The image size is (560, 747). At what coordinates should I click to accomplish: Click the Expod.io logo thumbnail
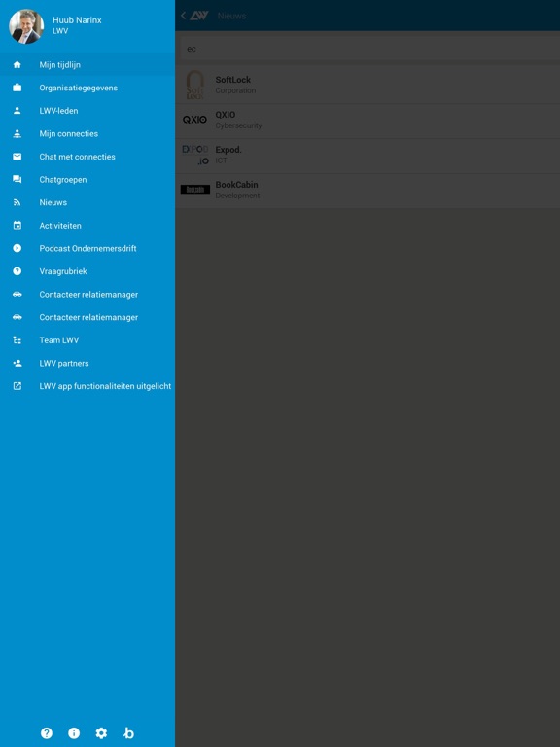pyautogui.click(x=195, y=155)
